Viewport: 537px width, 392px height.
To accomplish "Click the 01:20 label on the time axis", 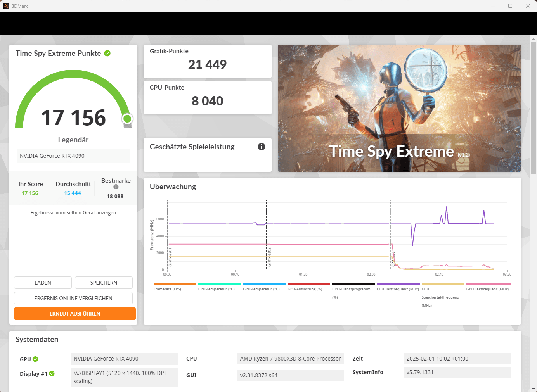I will tap(303, 275).
